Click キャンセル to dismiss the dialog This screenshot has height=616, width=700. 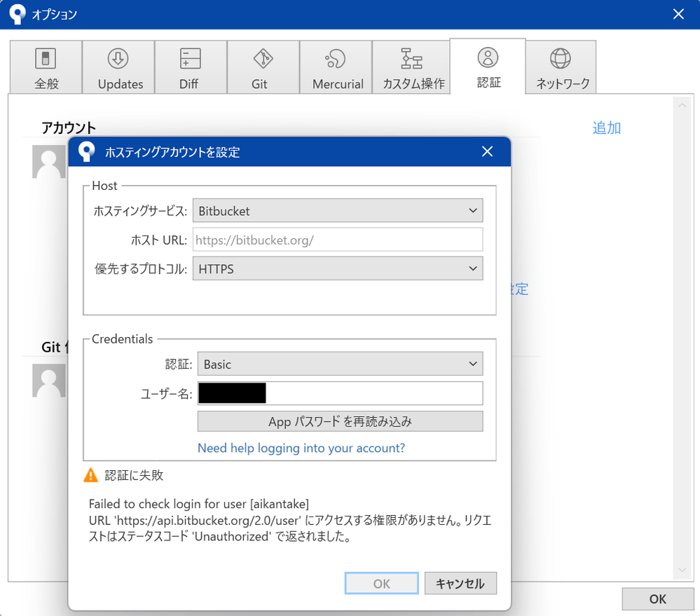(x=460, y=582)
